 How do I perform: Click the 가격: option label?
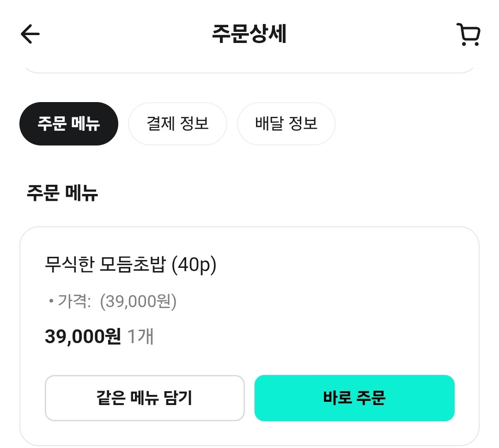coord(74,301)
